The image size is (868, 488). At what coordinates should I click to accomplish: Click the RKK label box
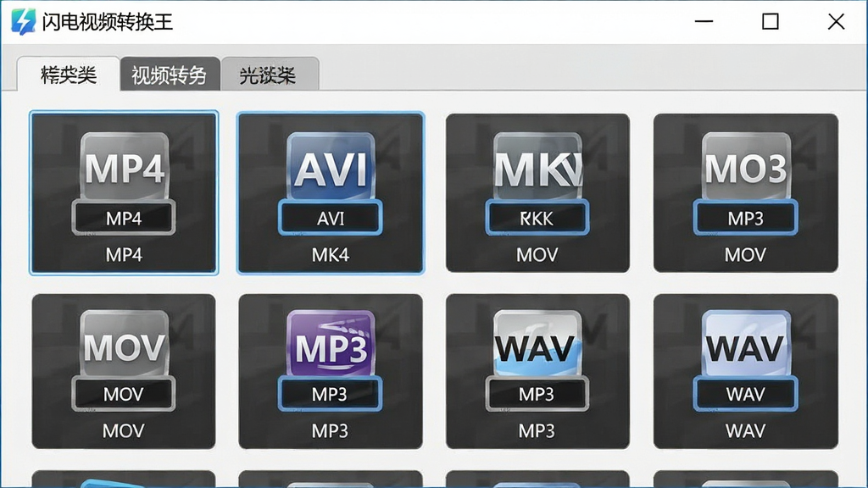tap(537, 218)
